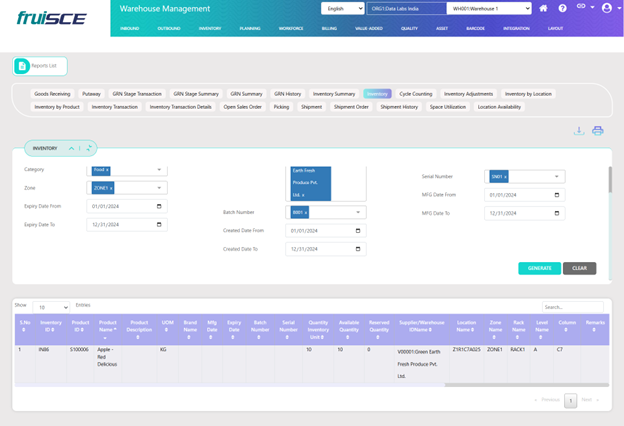Image resolution: width=624 pixels, height=426 pixels.
Task: Open the OUTBOUND menu
Action: (169, 29)
